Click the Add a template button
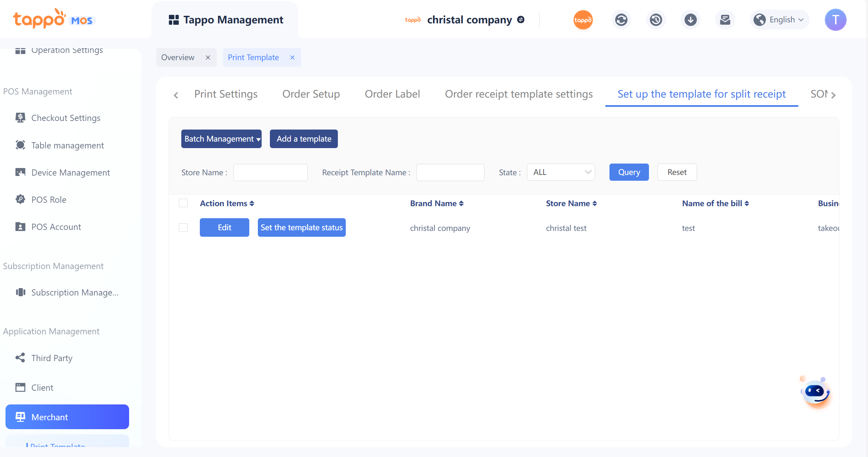Image resolution: width=868 pixels, height=457 pixels. pos(304,139)
